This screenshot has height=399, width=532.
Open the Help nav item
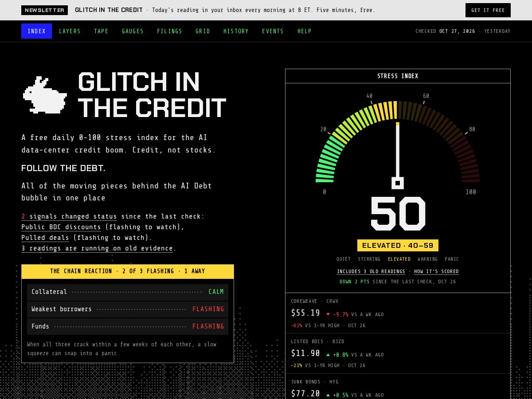304,31
